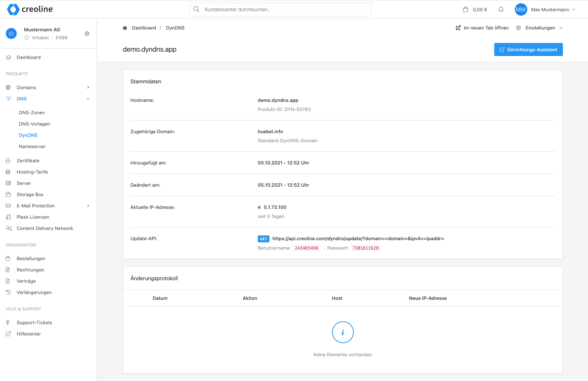Open the Einstellungen dropdown
Viewport: 588px width, 381px height.
[540, 28]
